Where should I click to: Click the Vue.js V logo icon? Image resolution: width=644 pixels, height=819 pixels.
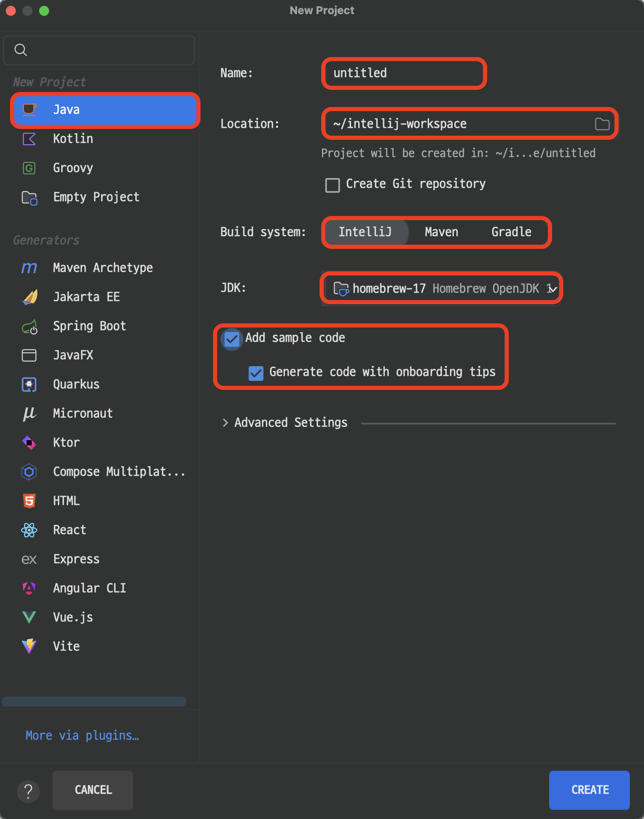pyautogui.click(x=29, y=617)
